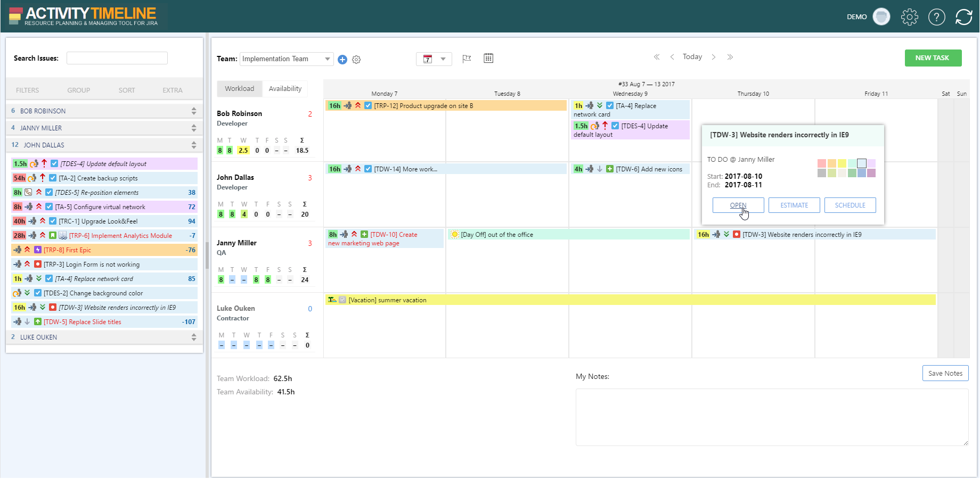This screenshot has width=980, height=479.
Task: Open the team settings gear next to Team selector
Action: click(x=356, y=59)
